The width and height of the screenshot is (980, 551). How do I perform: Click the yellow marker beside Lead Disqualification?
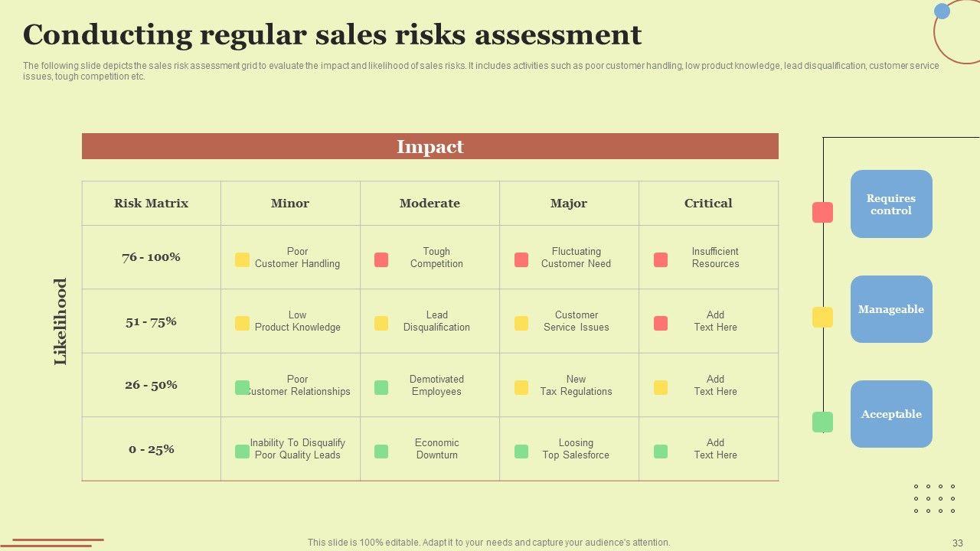381,323
